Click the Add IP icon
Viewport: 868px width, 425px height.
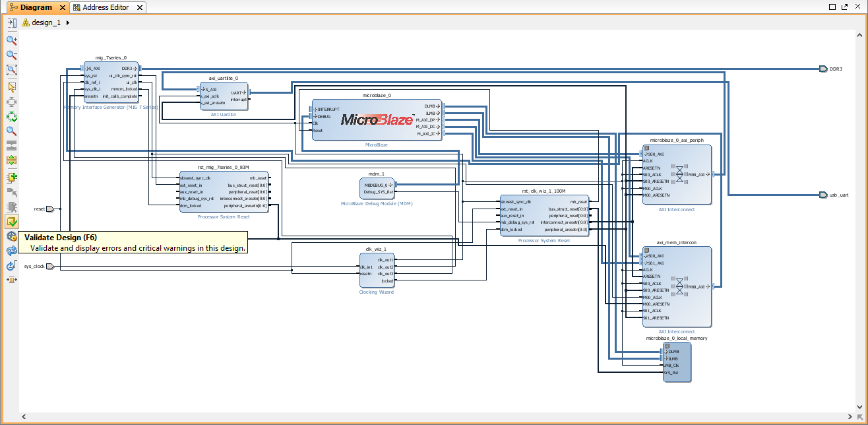(11, 178)
